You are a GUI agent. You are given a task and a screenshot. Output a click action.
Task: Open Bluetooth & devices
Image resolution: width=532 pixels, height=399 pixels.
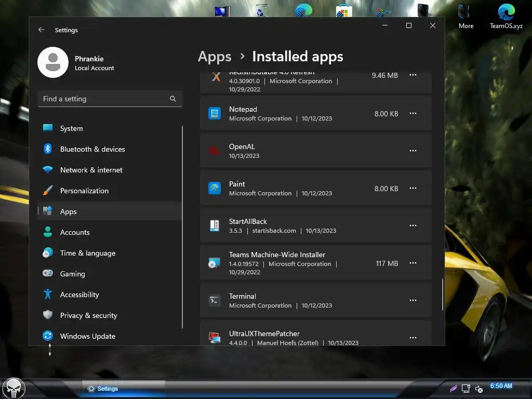point(109,149)
